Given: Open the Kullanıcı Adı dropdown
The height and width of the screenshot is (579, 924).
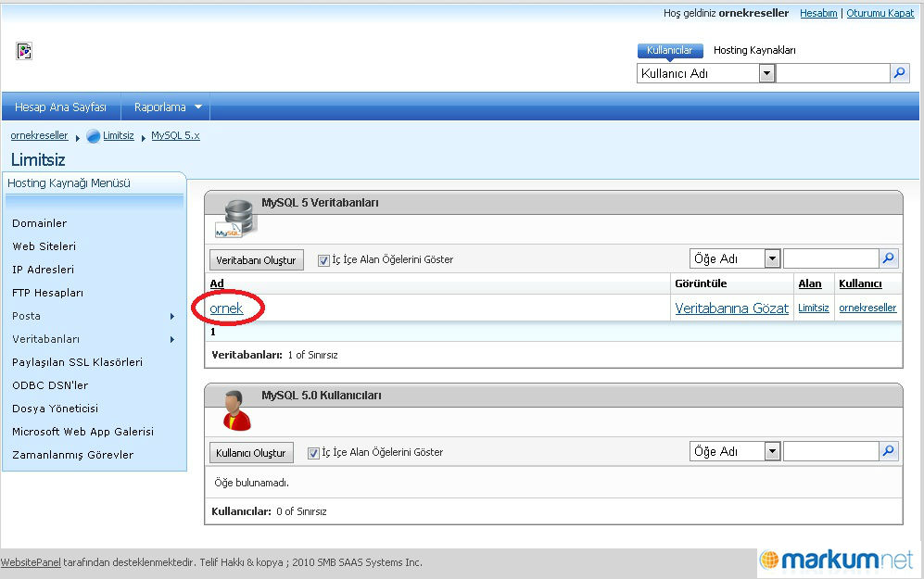Looking at the screenshot, I should click(x=766, y=73).
